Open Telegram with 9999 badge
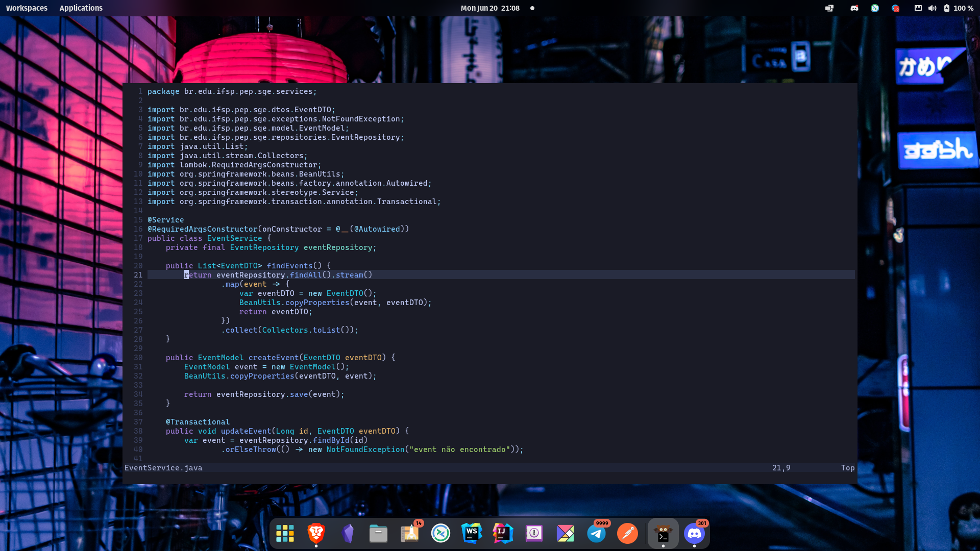The width and height of the screenshot is (980, 551). [x=596, y=534]
